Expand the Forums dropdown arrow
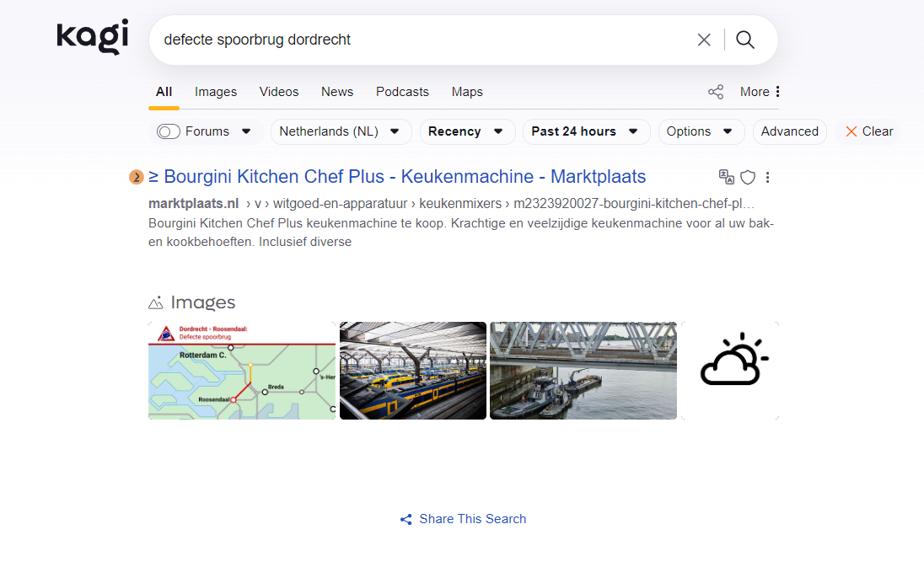The image size is (924, 583). [246, 131]
